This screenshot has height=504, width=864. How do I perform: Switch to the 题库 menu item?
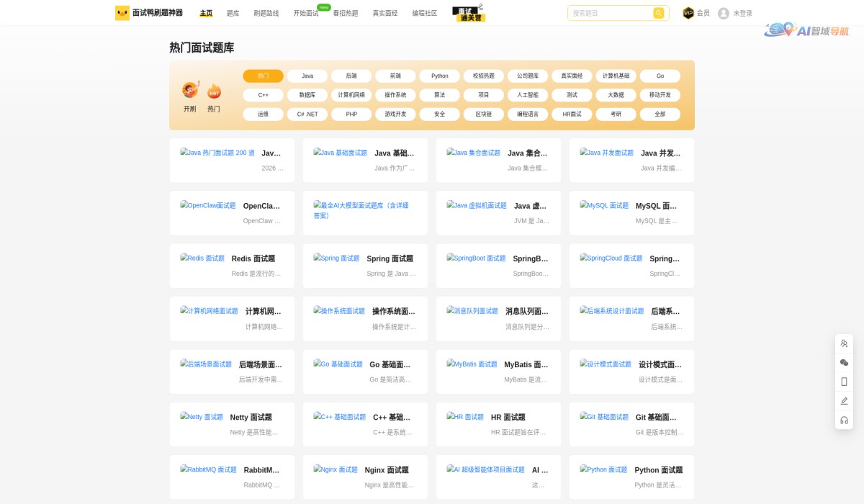coord(232,12)
